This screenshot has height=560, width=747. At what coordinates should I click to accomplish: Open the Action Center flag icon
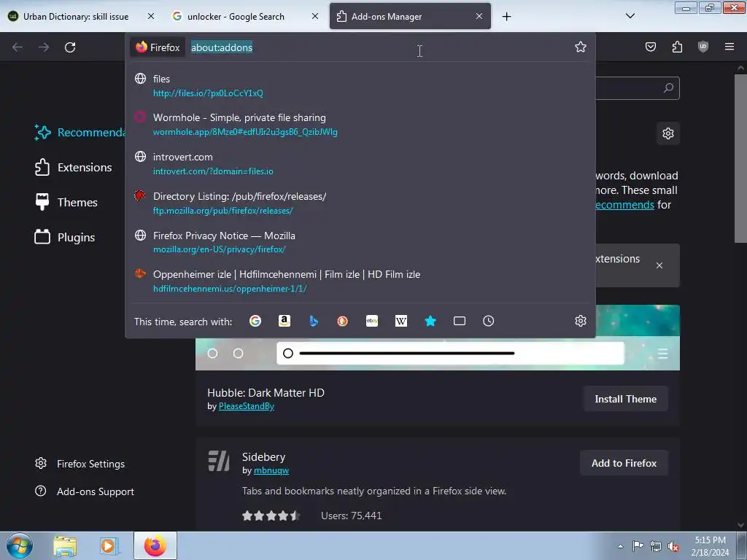pos(638,546)
